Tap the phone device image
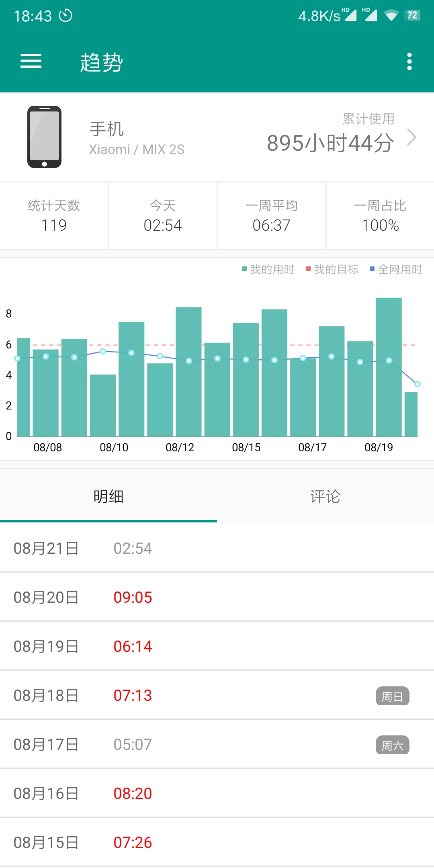The width and height of the screenshot is (434, 868). [x=44, y=137]
